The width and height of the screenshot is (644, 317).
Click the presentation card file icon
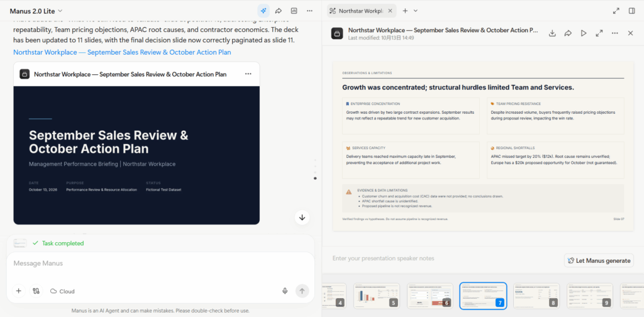point(25,74)
